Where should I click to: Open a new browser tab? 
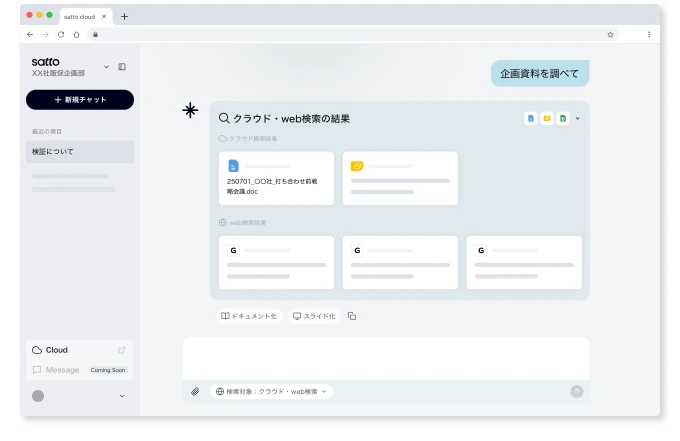point(124,16)
